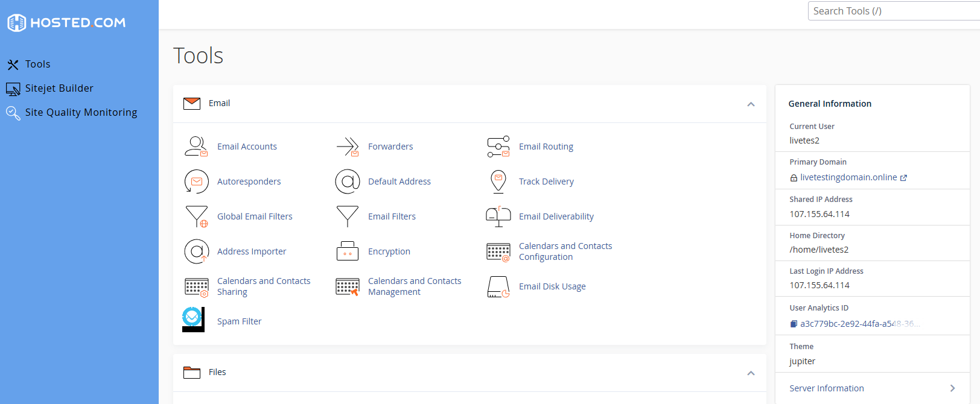
Task: Click the Autoresponders icon
Action: (196, 181)
